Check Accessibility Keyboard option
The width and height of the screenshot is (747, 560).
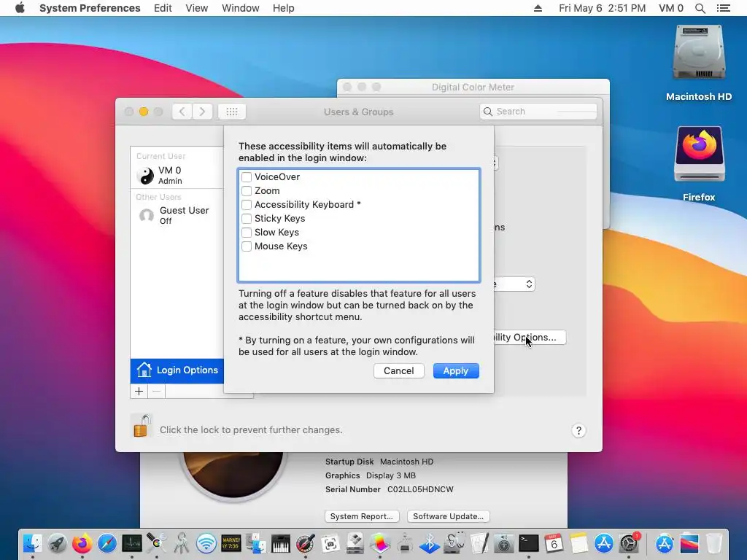tap(247, 205)
